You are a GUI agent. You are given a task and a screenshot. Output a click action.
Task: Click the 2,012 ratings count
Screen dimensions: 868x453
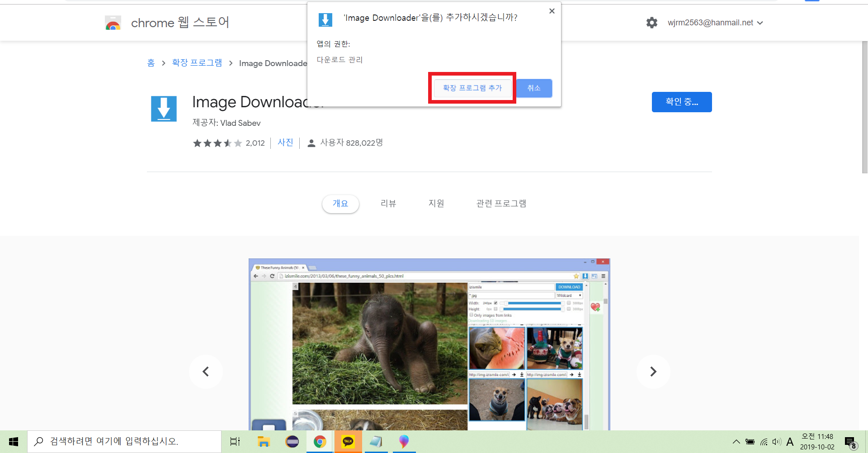(x=255, y=143)
